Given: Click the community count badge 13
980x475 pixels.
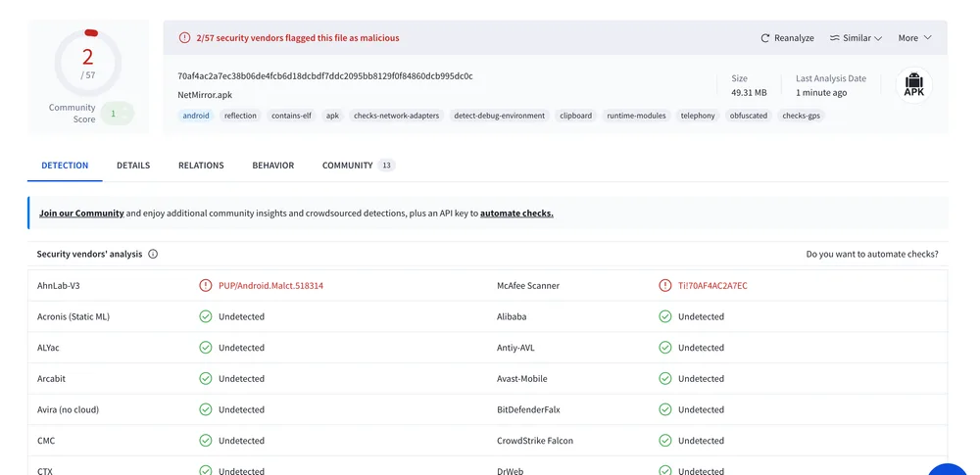Looking at the screenshot, I should click(386, 166).
